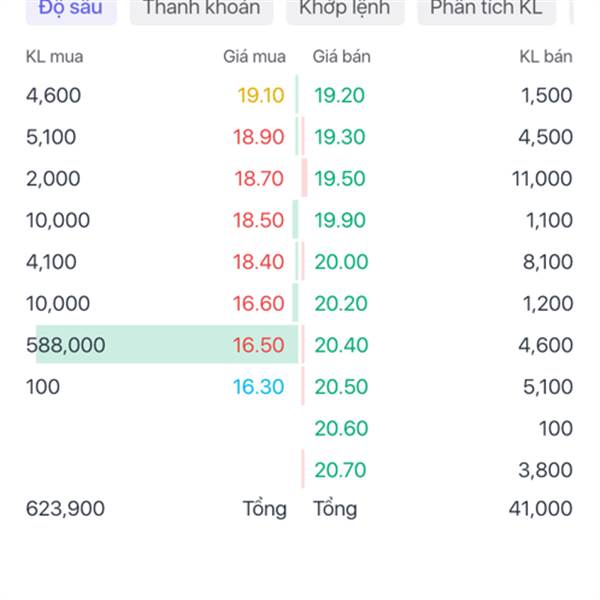This screenshot has height=600, width=600.
Task: Tap total sell volume 41,000
Action: (541, 509)
